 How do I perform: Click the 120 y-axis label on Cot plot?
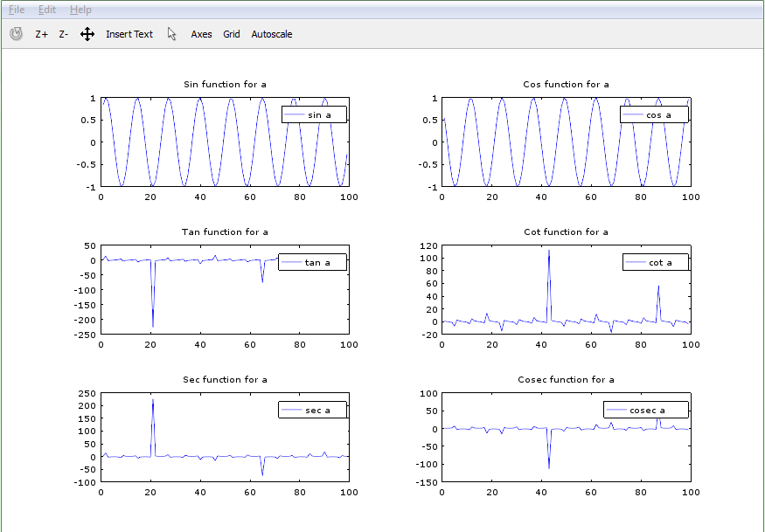[428, 245]
